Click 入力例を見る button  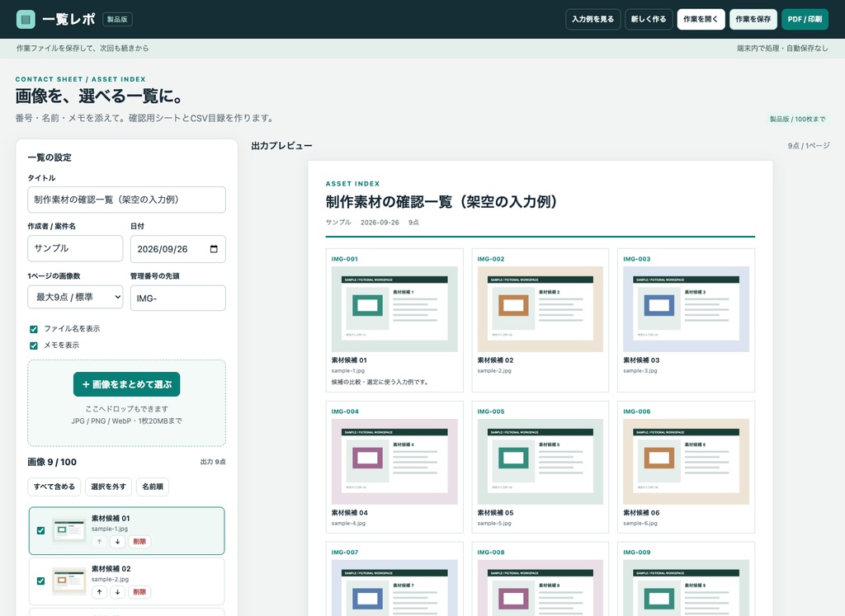pyautogui.click(x=592, y=20)
